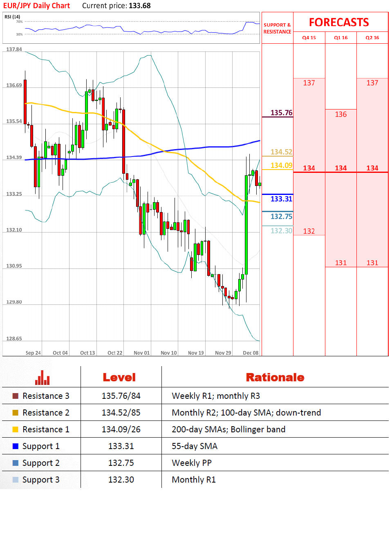This screenshot has height=559, width=392.
Task: Click the red bar chart icon
Action: [x=42, y=378]
